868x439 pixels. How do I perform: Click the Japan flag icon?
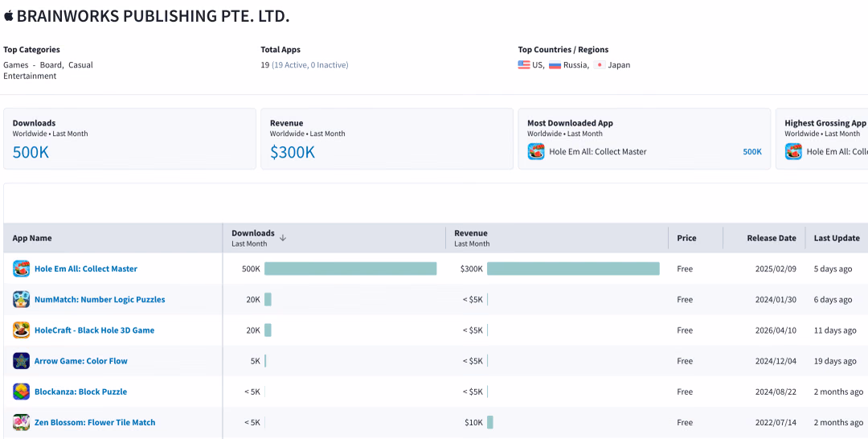click(599, 65)
